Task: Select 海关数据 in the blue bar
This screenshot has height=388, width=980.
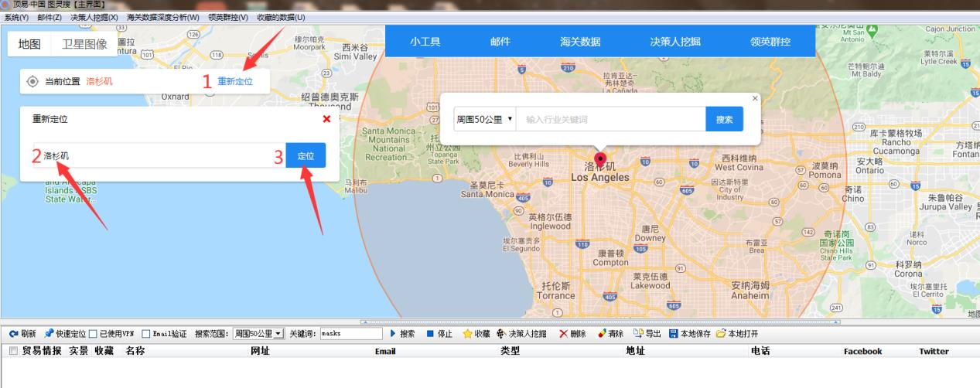Action: point(580,42)
